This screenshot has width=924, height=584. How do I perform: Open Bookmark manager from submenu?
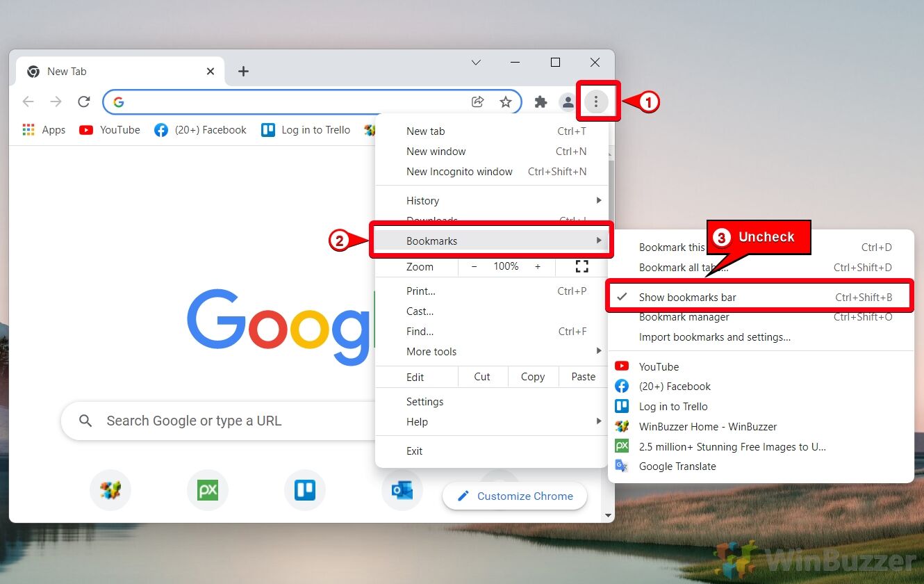pos(684,317)
